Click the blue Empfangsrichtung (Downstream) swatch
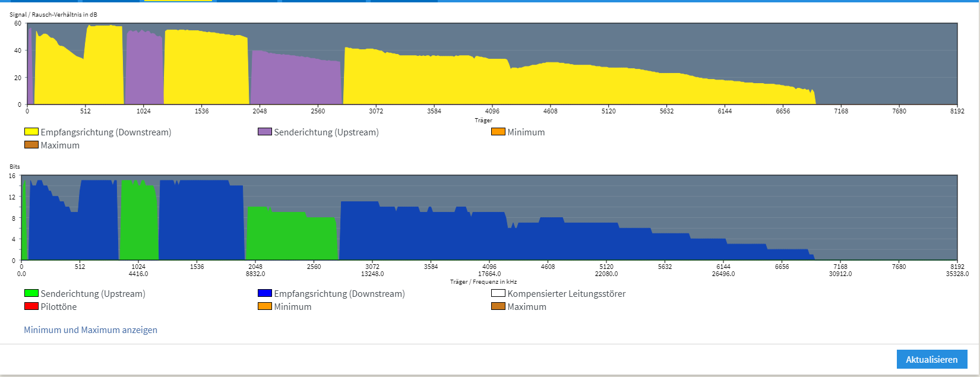The width and height of the screenshot is (980, 377). click(x=265, y=293)
